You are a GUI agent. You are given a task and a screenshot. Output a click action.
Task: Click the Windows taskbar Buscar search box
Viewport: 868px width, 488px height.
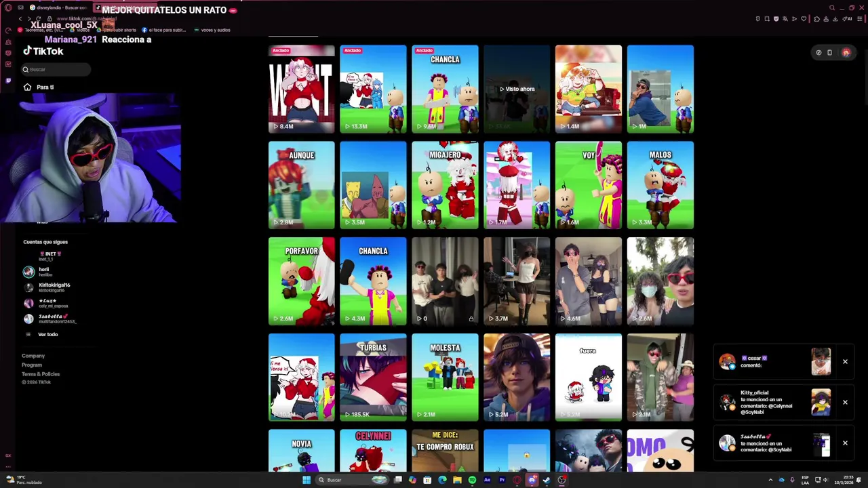click(x=353, y=480)
